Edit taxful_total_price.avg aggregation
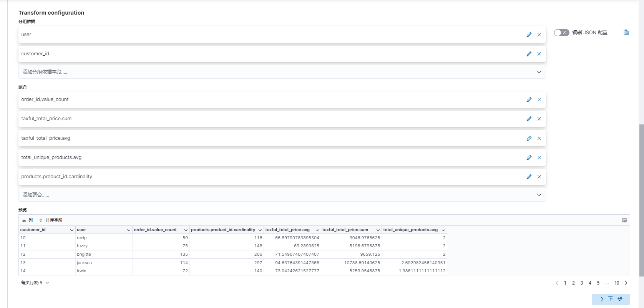The width and height of the screenshot is (644, 308). coord(529,138)
